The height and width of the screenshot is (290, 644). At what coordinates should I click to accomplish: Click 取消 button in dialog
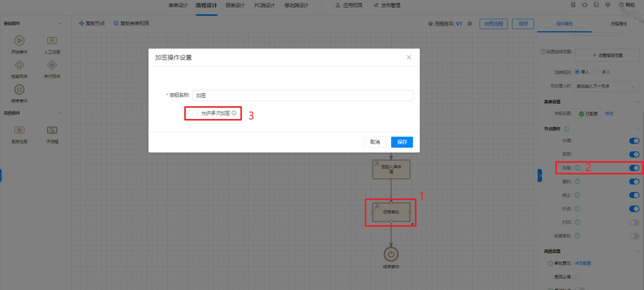[x=375, y=142]
